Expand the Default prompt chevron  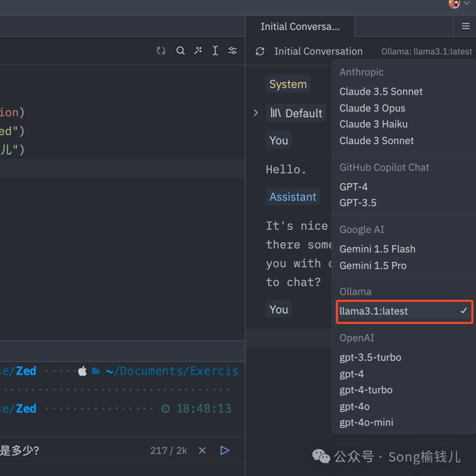pos(256,113)
